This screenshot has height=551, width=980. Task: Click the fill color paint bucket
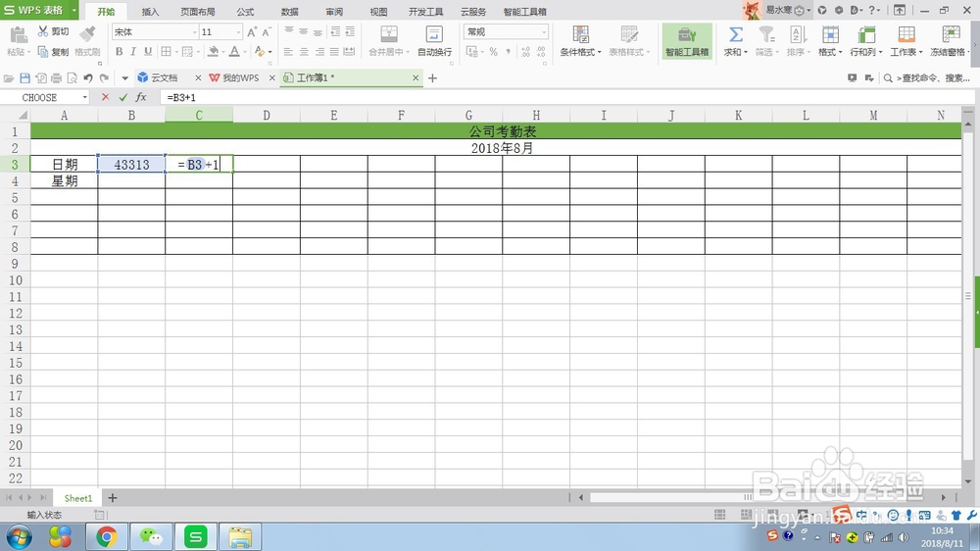pos(213,52)
